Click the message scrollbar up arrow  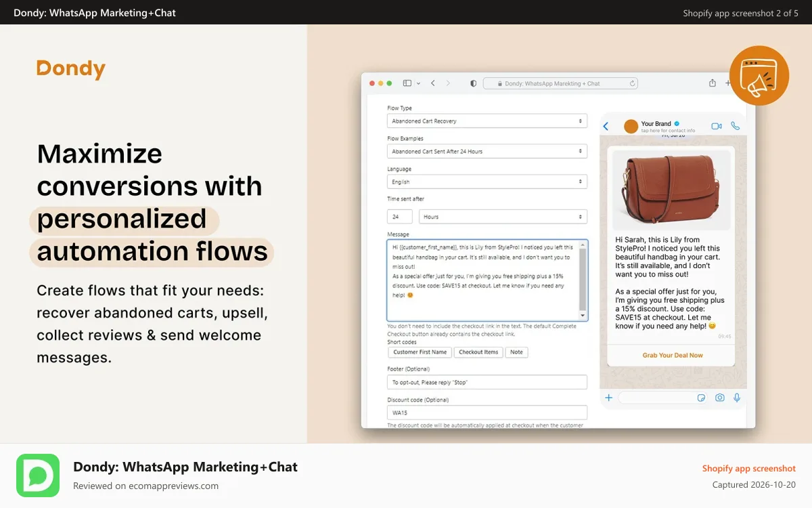coord(583,245)
